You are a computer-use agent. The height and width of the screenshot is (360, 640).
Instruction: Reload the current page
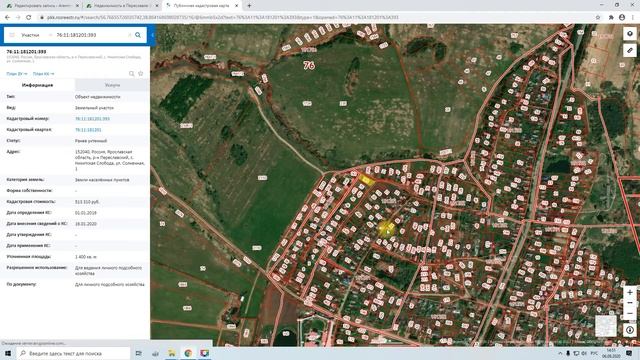(28, 18)
